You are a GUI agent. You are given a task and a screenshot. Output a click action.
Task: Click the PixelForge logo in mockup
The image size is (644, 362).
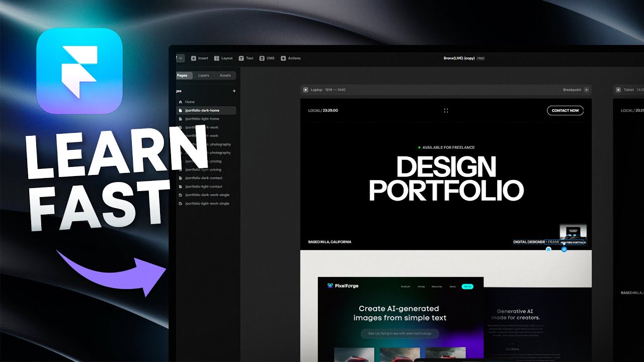tap(343, 286)
